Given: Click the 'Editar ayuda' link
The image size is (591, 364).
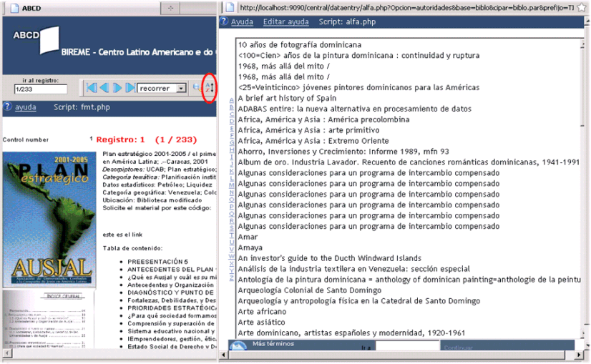Looking at the screenshot, I should 285,22.
